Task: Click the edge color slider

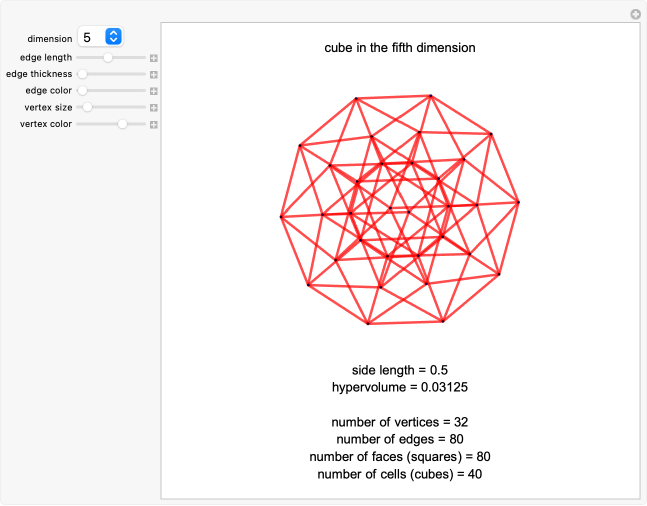Action: click(x=112, y=91)
